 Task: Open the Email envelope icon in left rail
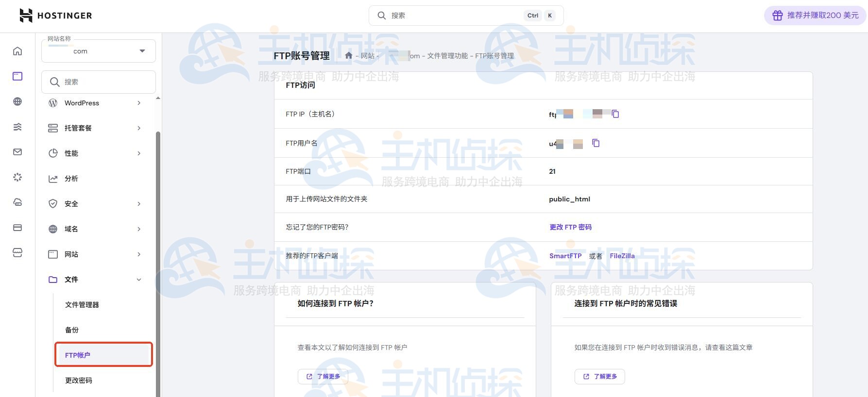coord(17,152)
